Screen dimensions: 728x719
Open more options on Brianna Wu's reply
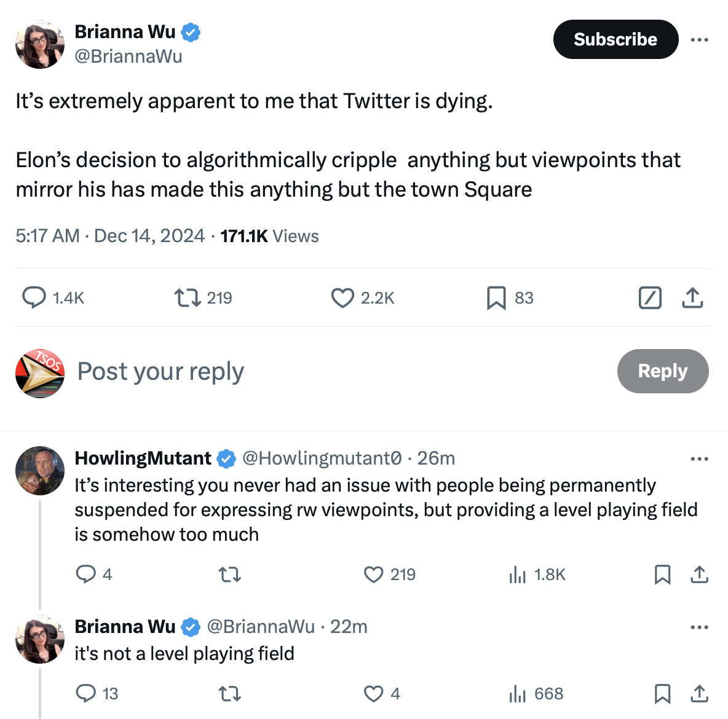[699, 627]
